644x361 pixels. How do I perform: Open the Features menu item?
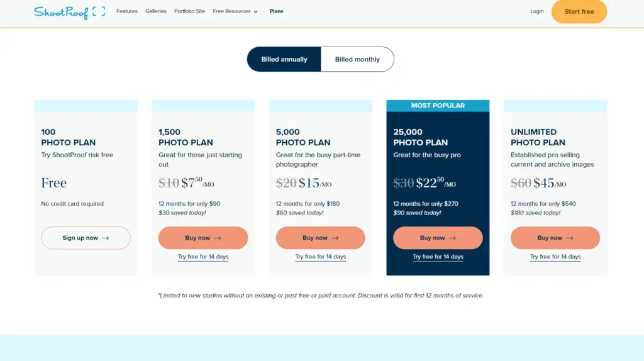coord(127,11)
